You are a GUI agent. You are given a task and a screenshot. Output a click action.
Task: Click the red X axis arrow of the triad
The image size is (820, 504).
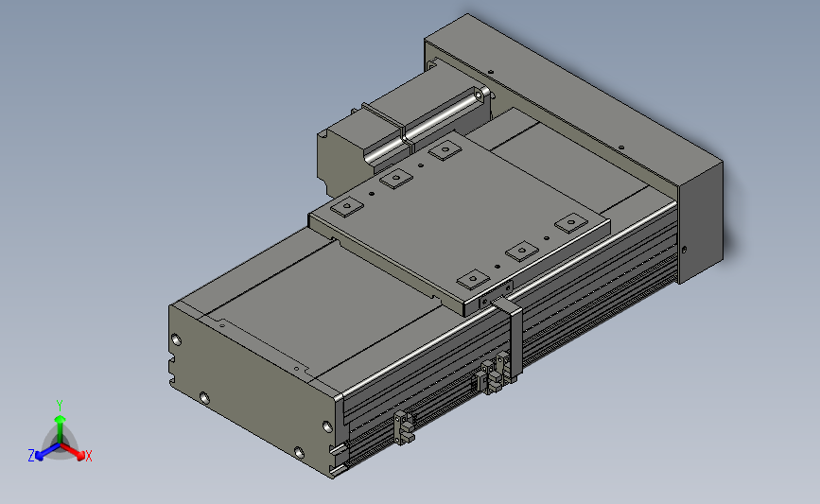click(x=74, y=452)
